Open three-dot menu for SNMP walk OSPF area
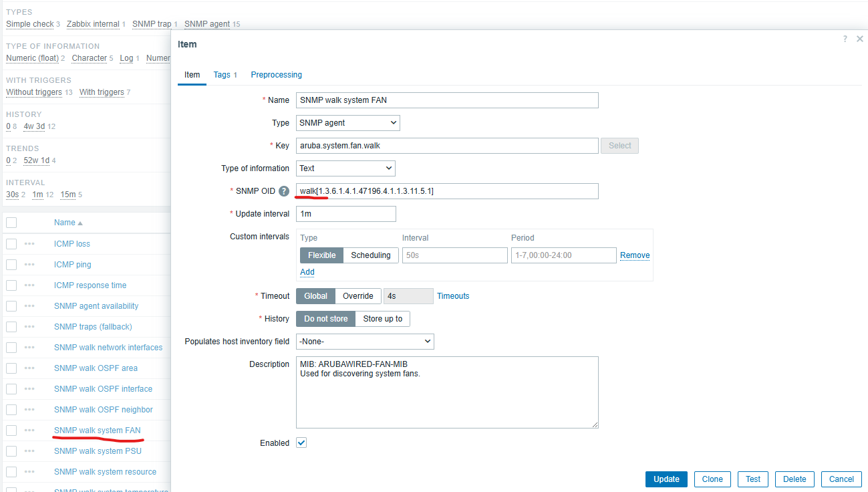This screenshot has height=492, width=868. coord(29,368)
